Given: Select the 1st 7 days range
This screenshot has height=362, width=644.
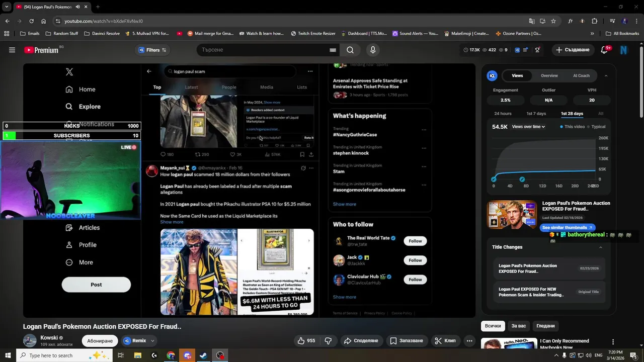Looking at the screenshot, I should pyautogui.click(x=536, y=114).
